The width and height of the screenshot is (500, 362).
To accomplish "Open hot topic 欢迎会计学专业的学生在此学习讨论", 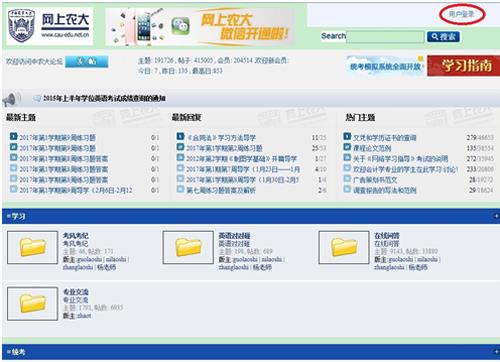I will 406,169.
